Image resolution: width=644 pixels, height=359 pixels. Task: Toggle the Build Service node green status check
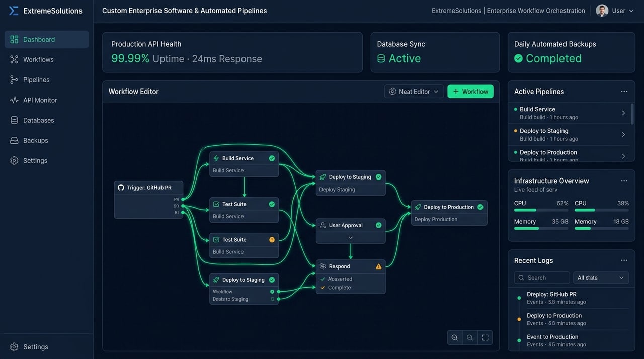272,158
